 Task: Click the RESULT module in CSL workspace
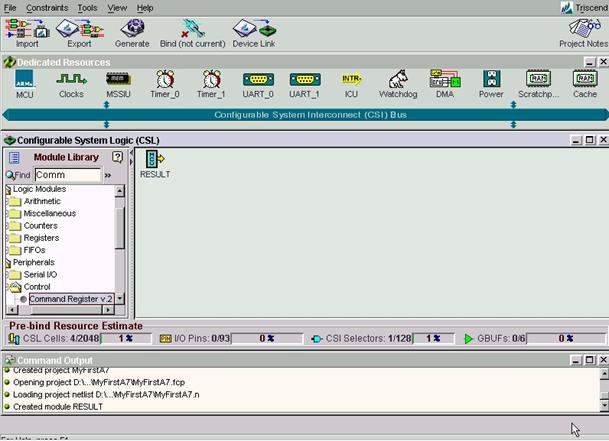[154, 164]
